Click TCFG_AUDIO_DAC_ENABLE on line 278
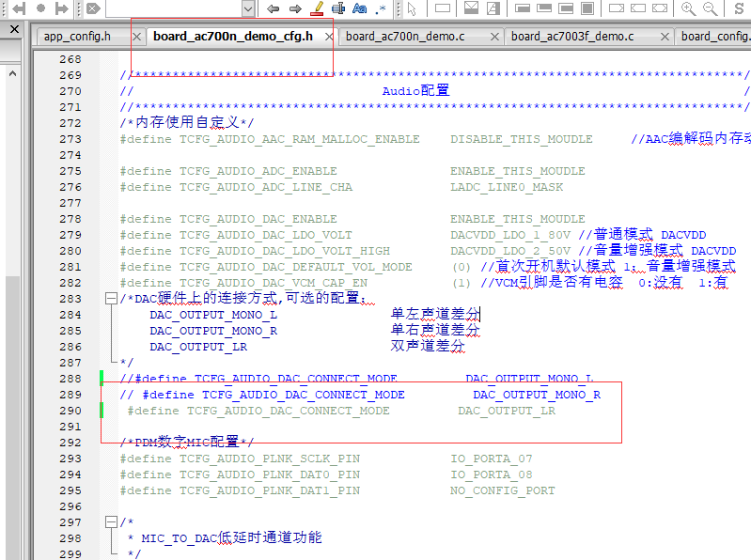 click(258, 219)
